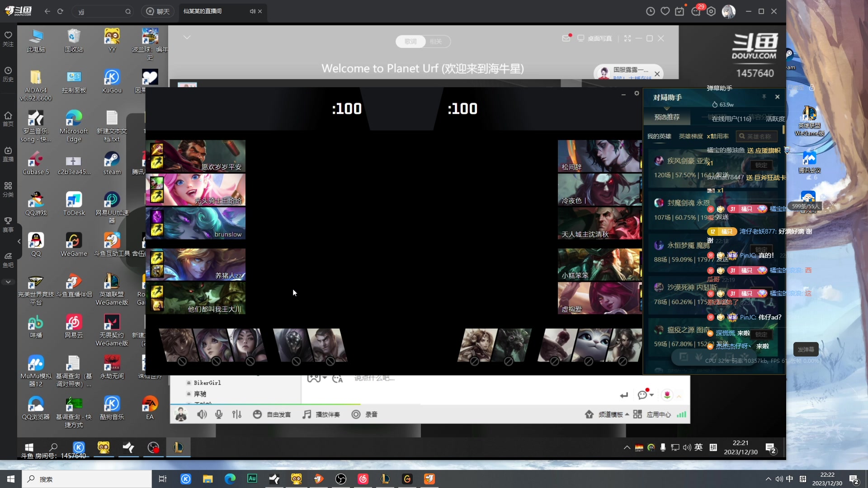
Task: Click the refresh icon in Douyu header
Action: [x=60, y=11]
